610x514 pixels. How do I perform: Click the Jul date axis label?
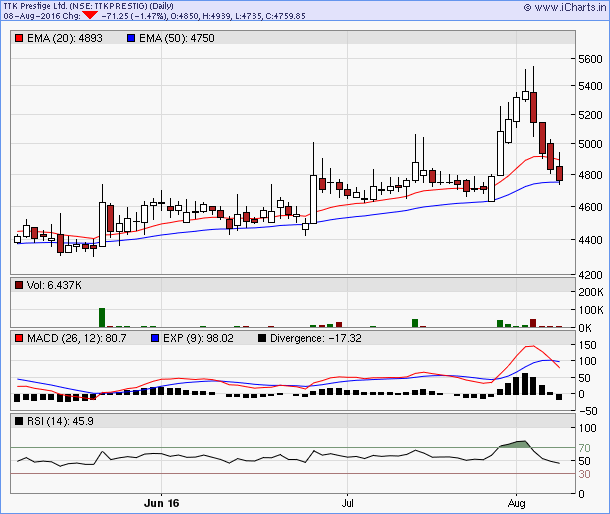coord(347,503)
